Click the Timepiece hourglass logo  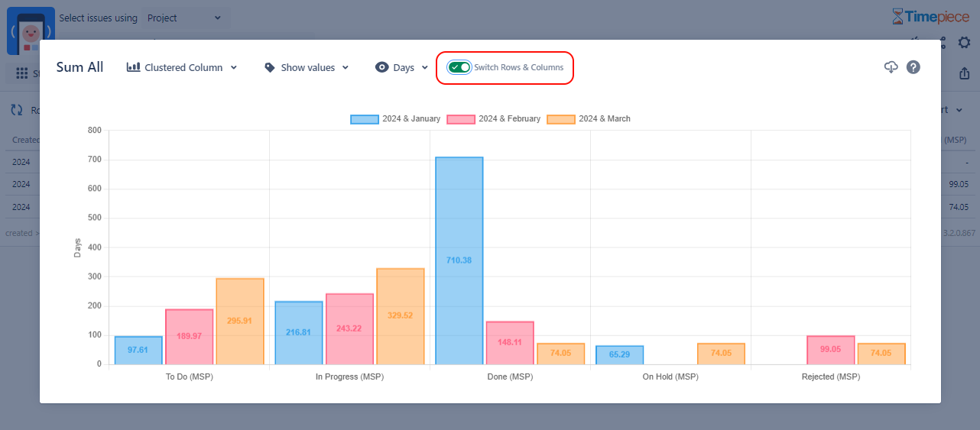click(x=897, y=17)
